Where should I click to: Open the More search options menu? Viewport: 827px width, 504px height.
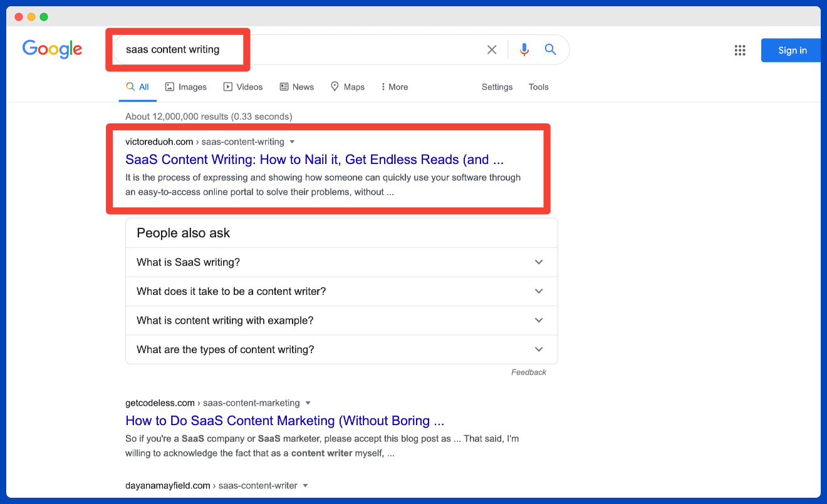(394, 87)
